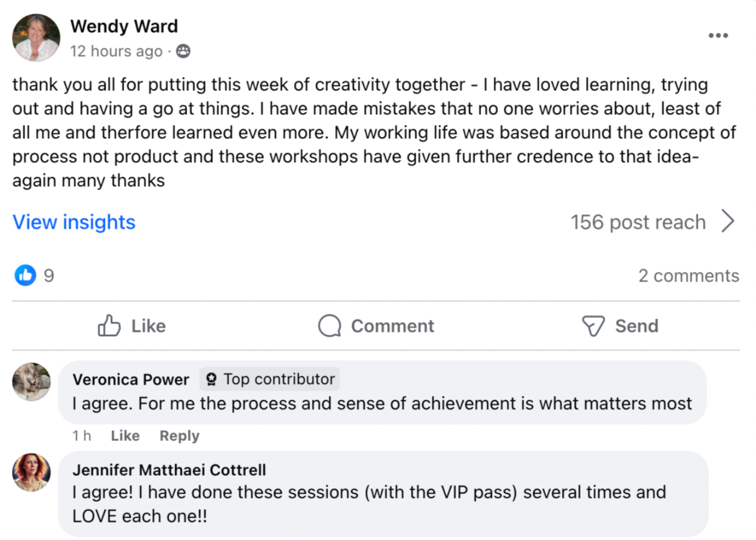Open Veronica Power's profile name link
This screenshot has height=540, width=756.
point(131,379)
